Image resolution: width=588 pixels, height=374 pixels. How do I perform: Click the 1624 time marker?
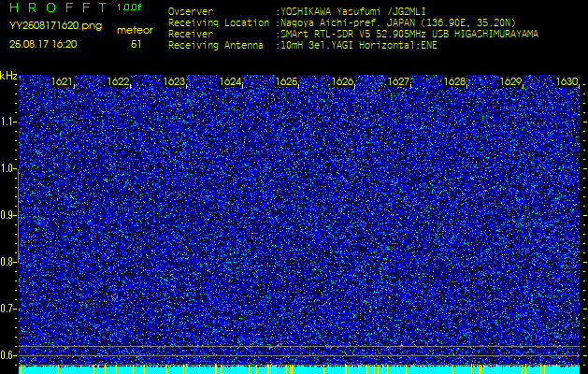tap(230, 81)
